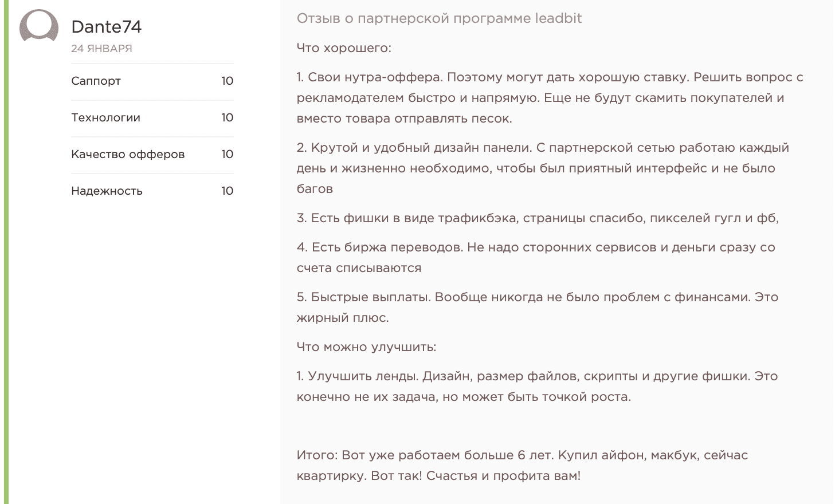Select the Технологии rating label

click(x=106, y=117)
